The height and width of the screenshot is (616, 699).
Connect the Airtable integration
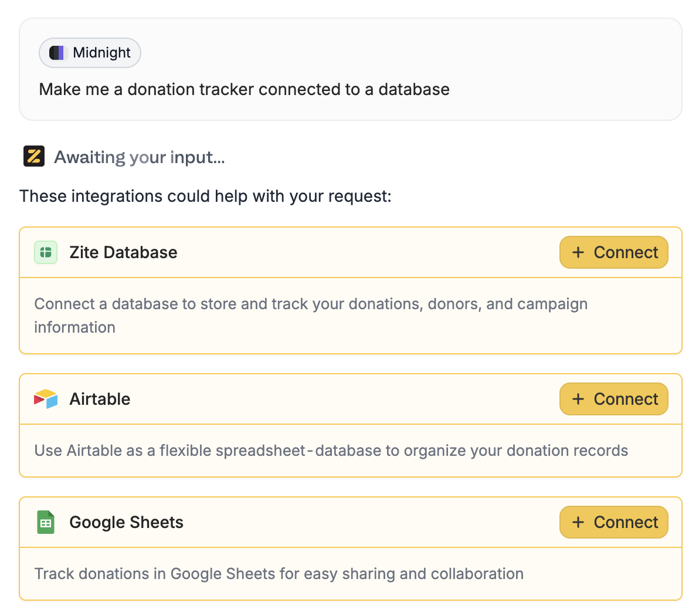[613, 399]
